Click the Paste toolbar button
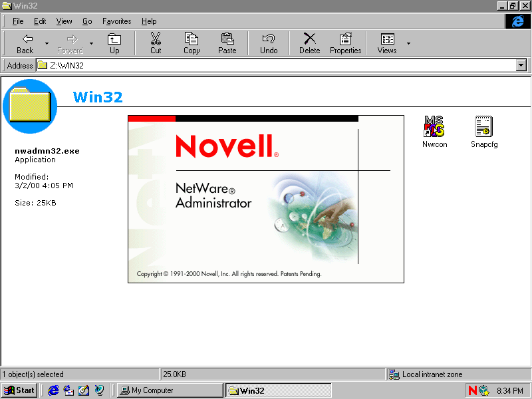The height and width of the screenshot is (399, 532). coord(227,44)
